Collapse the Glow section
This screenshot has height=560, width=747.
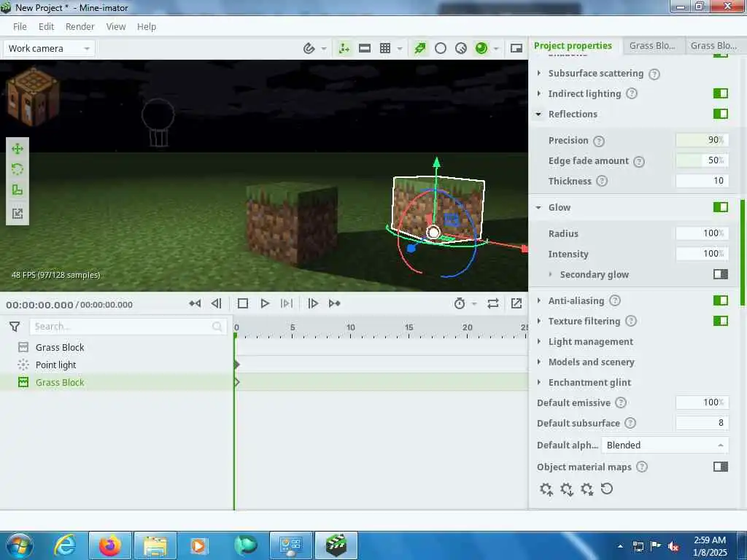(539, 208)
